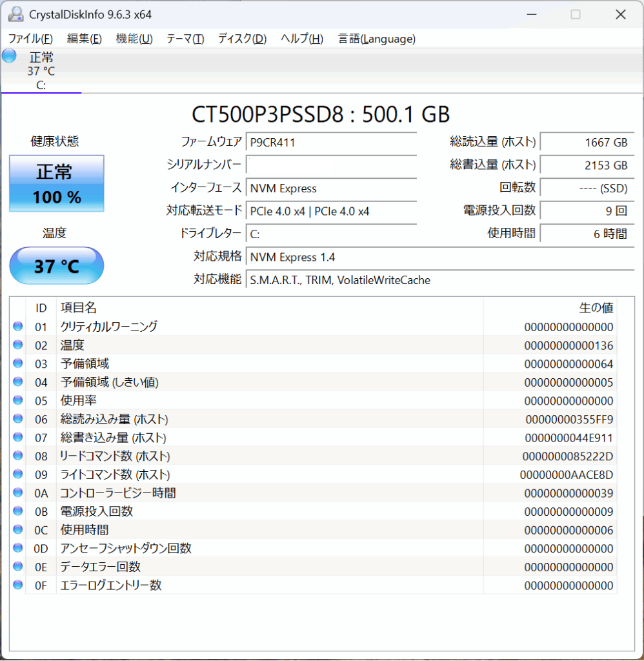This screenshot has width=644, height=661.
Task: Select the アンセーフシャットダウン回数 item name
Action: tap(126, 548)
